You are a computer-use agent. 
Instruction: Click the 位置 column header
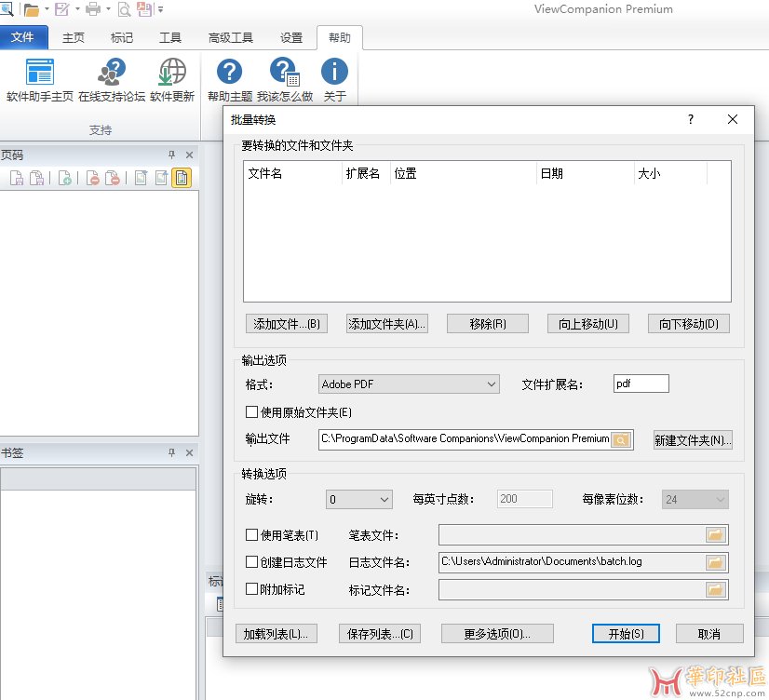point(464,173)
